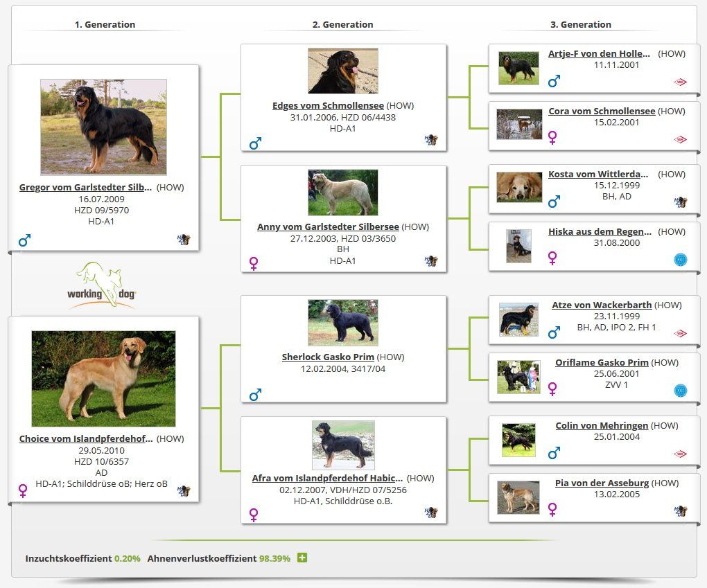Click the photo of Afra vom Islandpferdehof
Viewport: 707px width, 588px height.
click(x=343, y=445)
